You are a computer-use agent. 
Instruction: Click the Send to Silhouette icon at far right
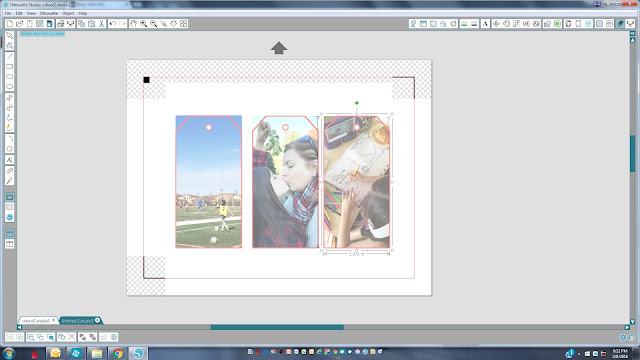[631, 24]
